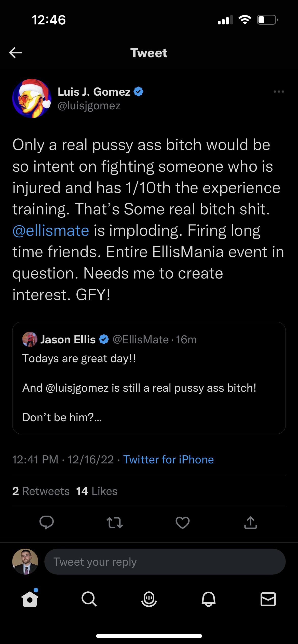Screen dimensions: 298x644
Task: Tap the share upload icon
Action: [x=251, y=523]
